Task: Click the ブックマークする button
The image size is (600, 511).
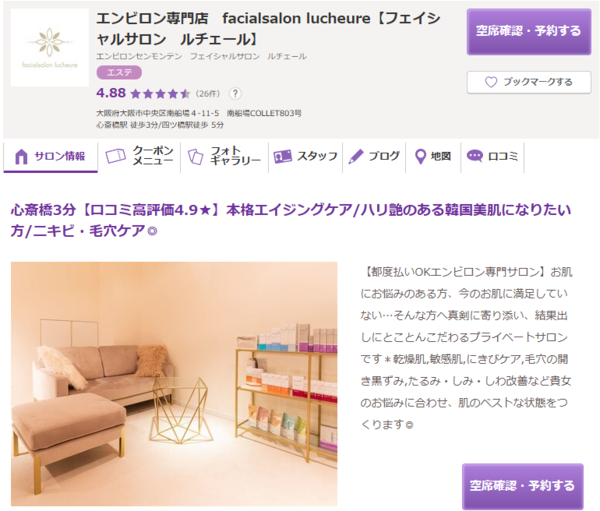Action: click(529, 82)
